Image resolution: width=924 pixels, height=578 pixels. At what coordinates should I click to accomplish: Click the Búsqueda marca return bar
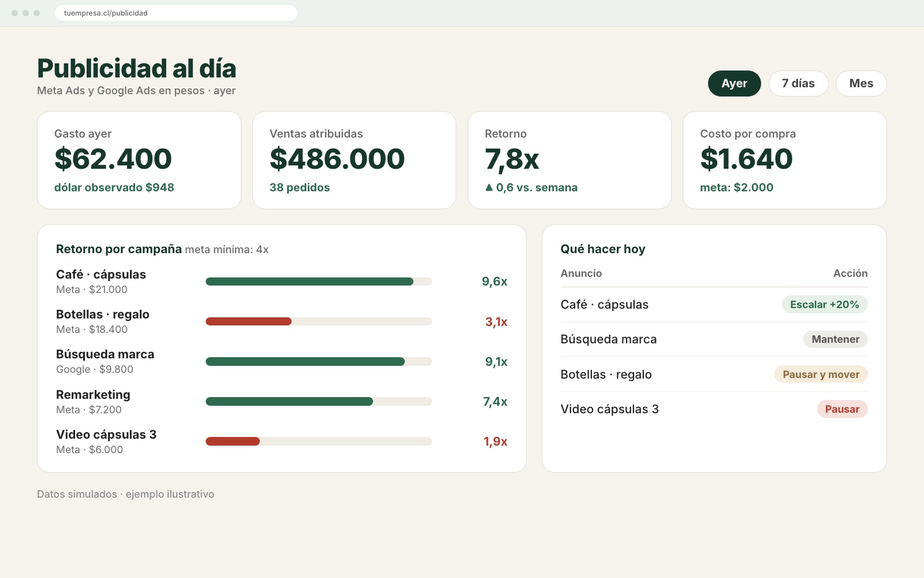pos(319,361)
